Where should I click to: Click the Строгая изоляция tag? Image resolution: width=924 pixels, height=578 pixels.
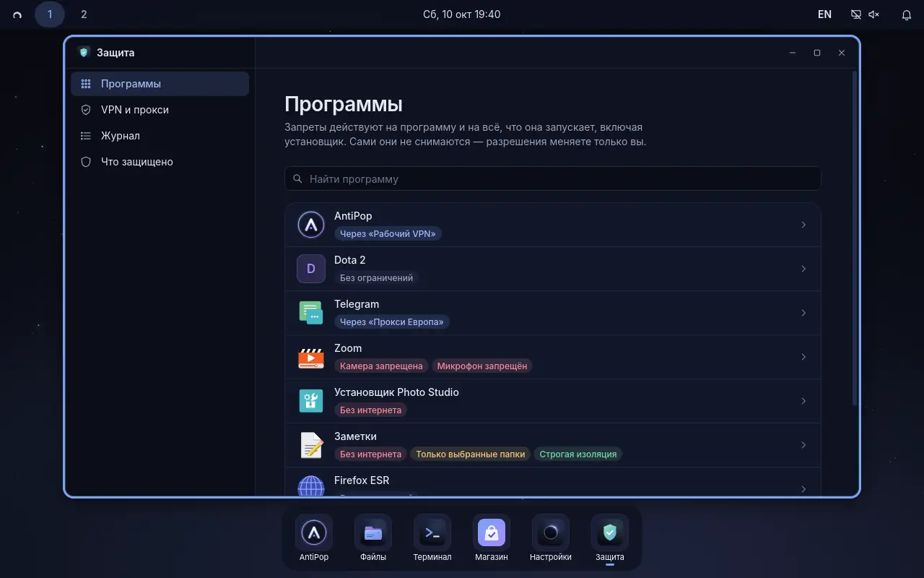click(578, 454)
